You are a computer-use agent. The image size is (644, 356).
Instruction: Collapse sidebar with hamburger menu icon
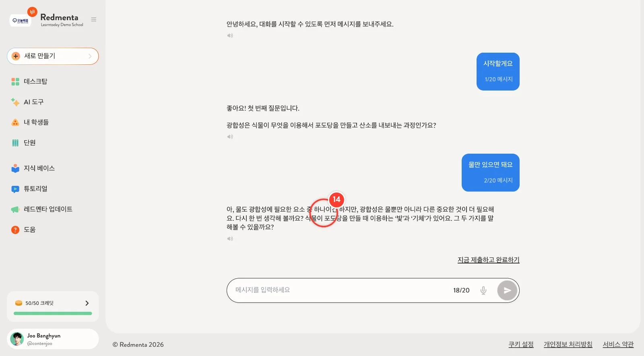pos(94,19)
